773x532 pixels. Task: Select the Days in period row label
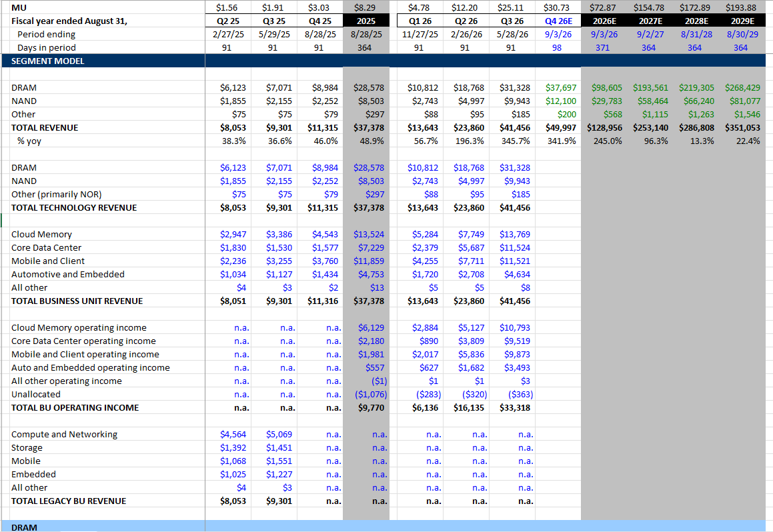click(x=46, y=48)
